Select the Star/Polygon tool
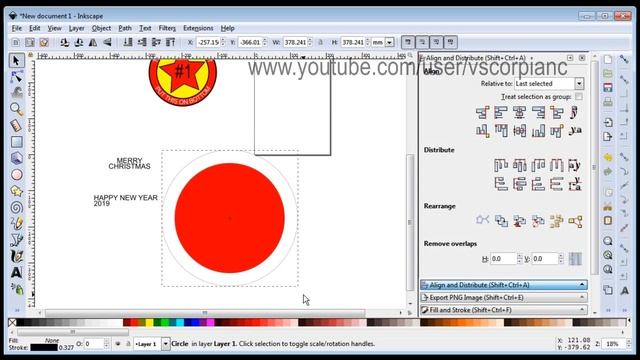The height and width of the screenshot is (360, 640). point(16,191)
